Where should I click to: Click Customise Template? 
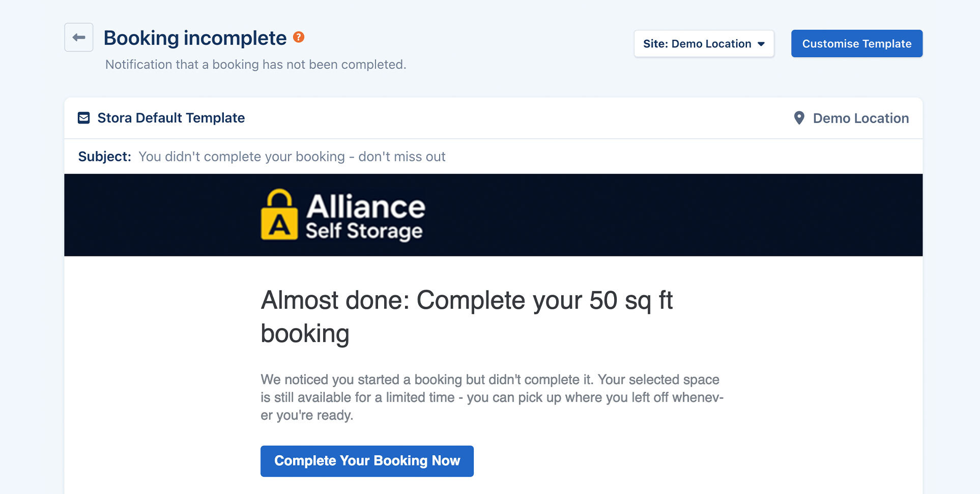click(856, 43)
